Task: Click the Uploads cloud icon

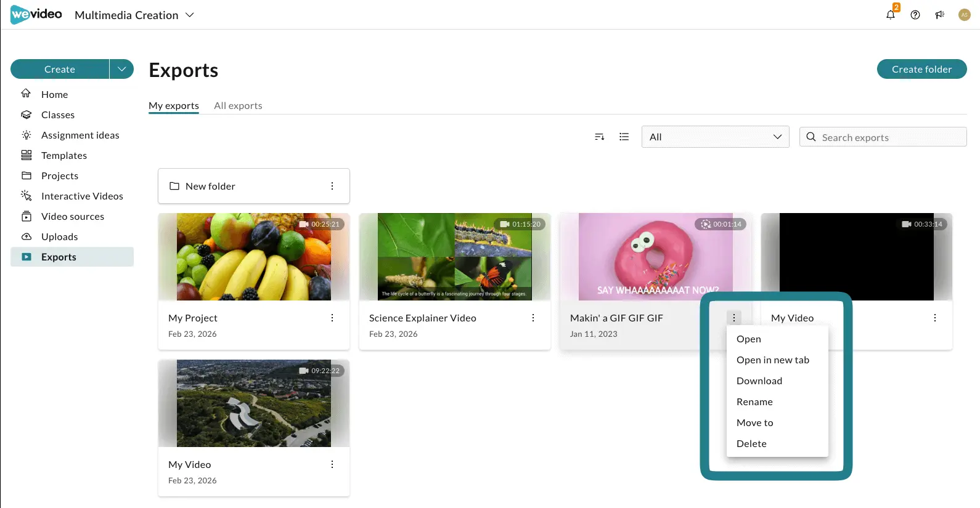Action: pyautogui.click(x=26, y=236)
